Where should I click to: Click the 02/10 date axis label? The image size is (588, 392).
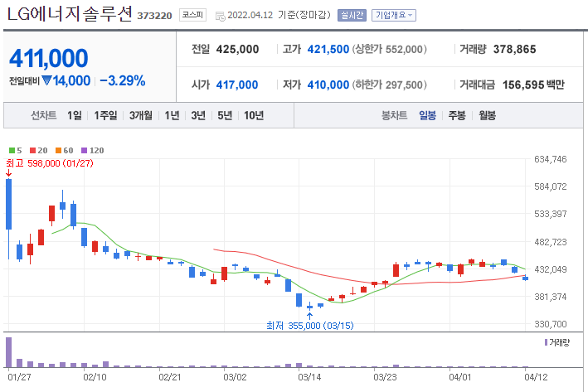[x=95, y=376]
